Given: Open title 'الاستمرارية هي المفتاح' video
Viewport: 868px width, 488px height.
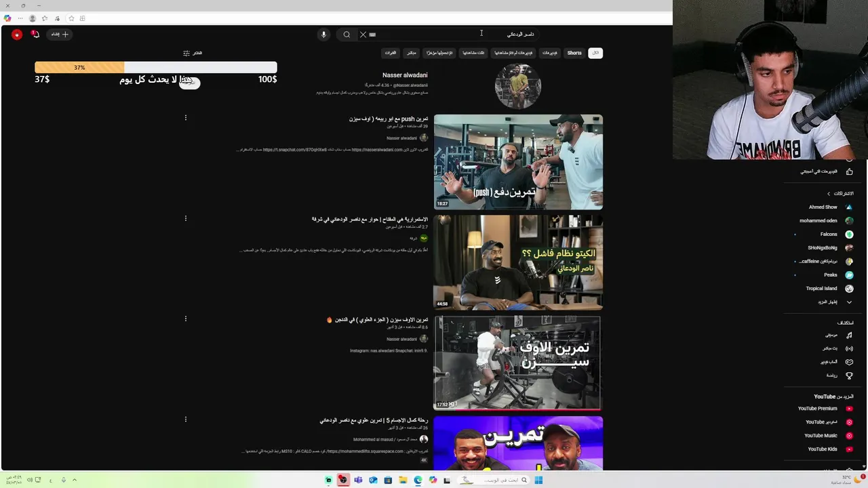Looking at the screenshot, I should (x=370, y=220).
